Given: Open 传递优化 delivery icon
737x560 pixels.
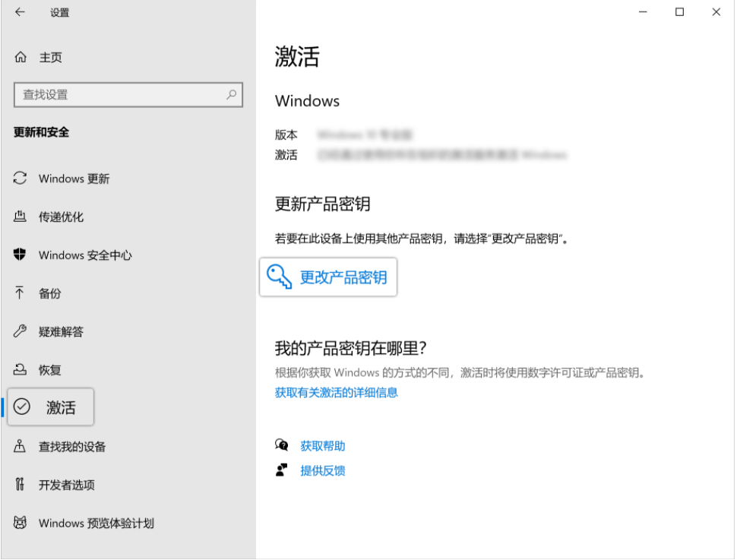Looking at the screenshot, I should (20, 217).
